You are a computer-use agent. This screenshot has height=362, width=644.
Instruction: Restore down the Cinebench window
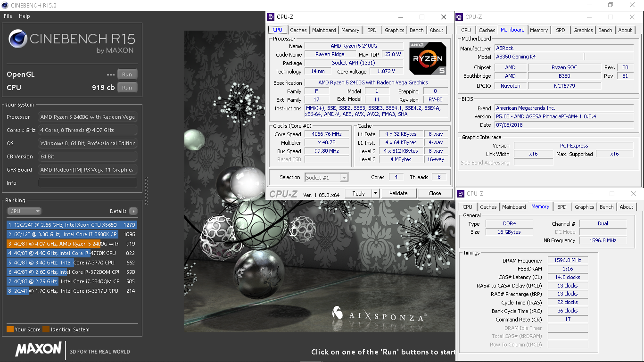pos(611,5)
